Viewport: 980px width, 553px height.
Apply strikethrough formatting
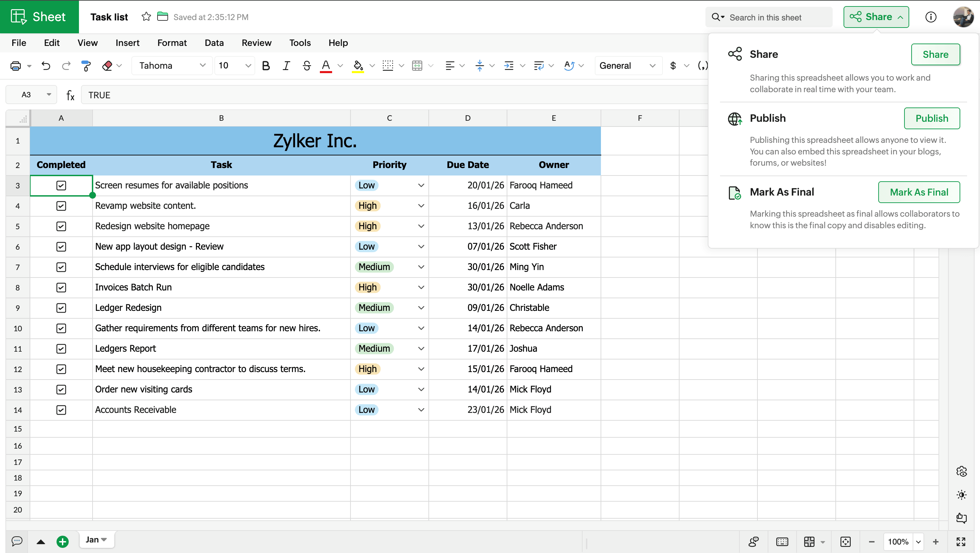pyautogui.click(x=307, y=65)
